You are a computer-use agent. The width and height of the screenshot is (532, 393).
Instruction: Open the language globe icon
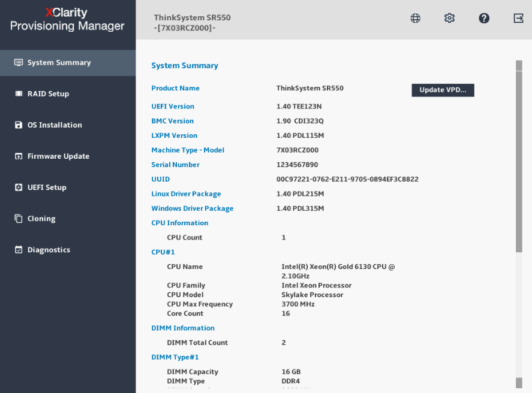tap(415, 18)
